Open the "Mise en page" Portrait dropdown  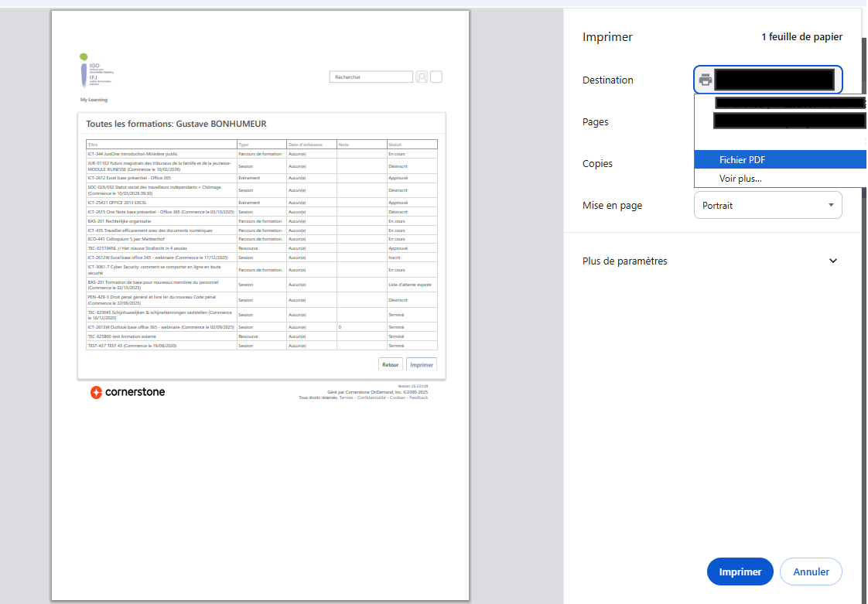pos(767,205)
